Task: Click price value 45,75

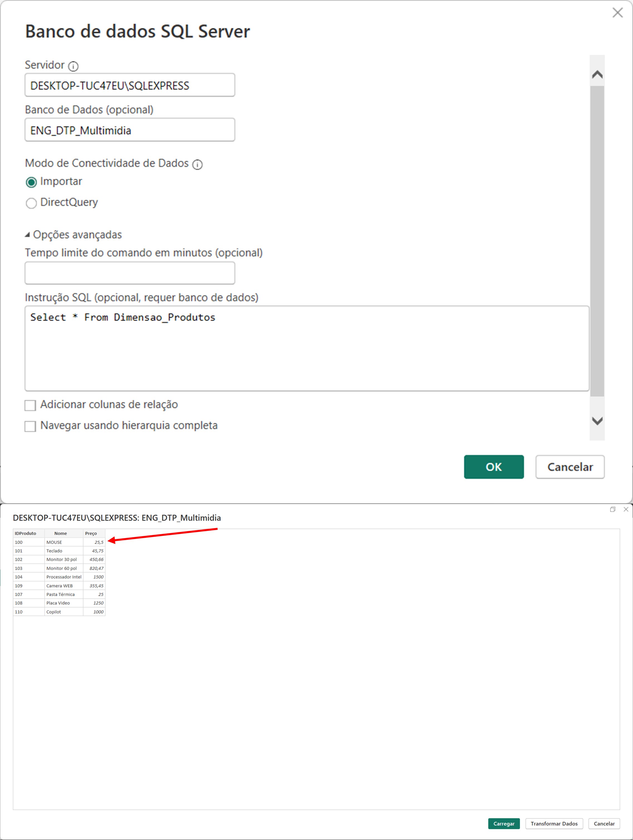Action: pos(94,551)
